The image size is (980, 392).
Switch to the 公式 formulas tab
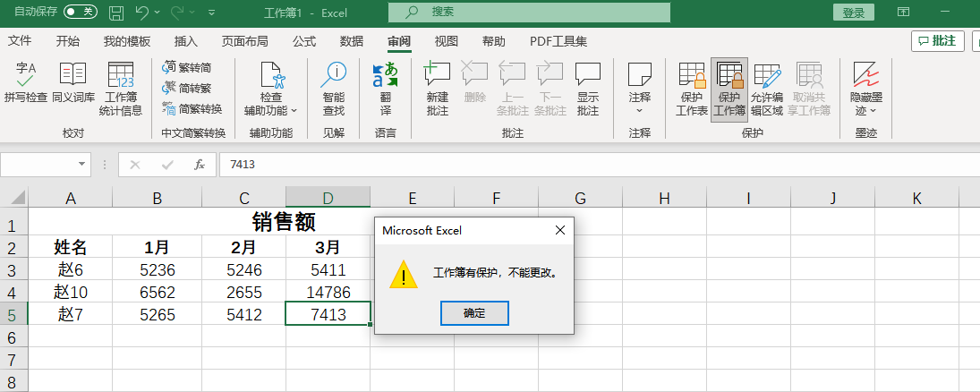coord(303,41)
